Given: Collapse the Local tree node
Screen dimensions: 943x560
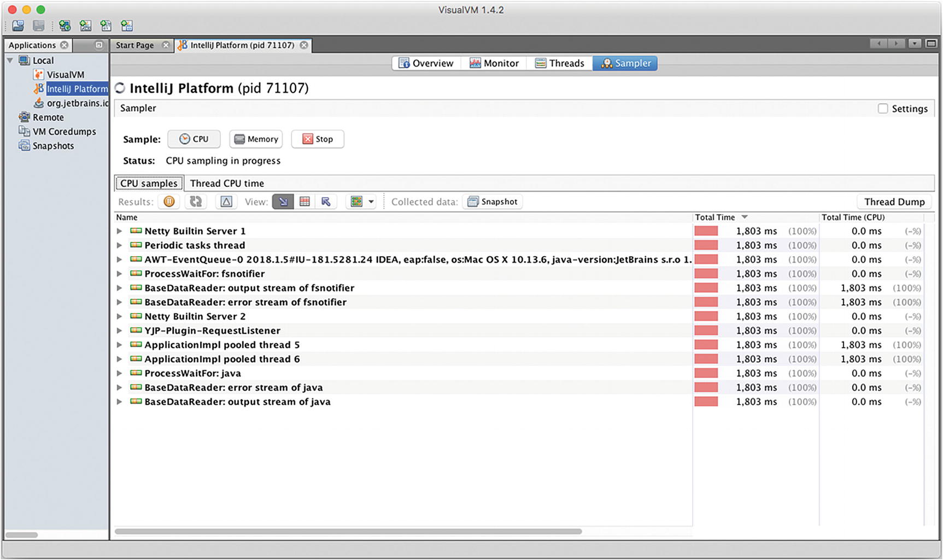Looking at the screenshot, I should (x=10, y=60).
